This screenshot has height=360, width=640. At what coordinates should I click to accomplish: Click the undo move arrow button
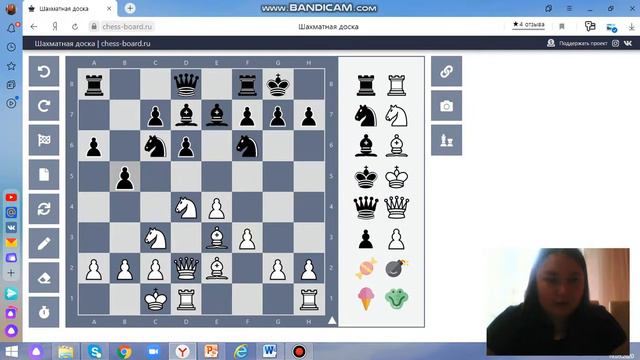[44, 71]
